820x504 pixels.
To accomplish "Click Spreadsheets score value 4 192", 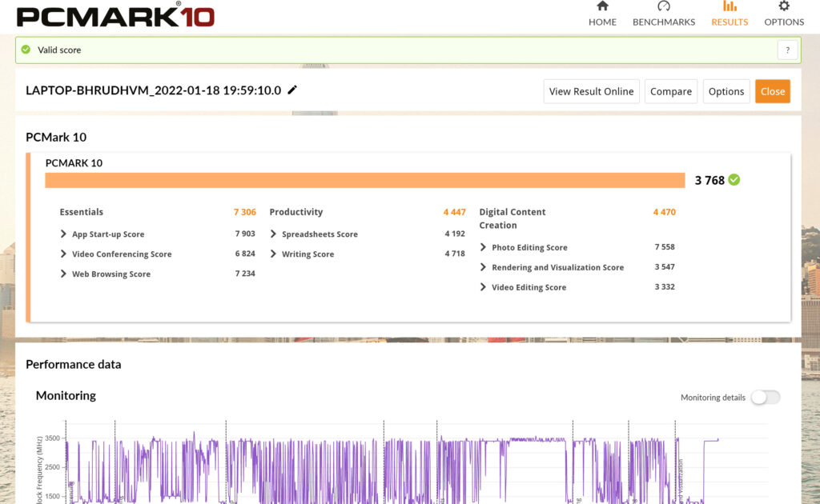I will pyautogui.click(x=455, y=234).
